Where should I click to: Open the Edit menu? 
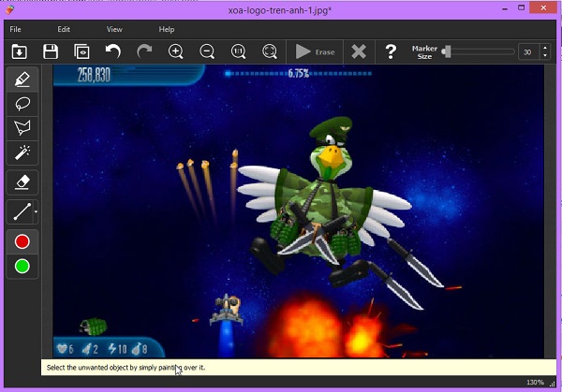(x=64, y=29)
